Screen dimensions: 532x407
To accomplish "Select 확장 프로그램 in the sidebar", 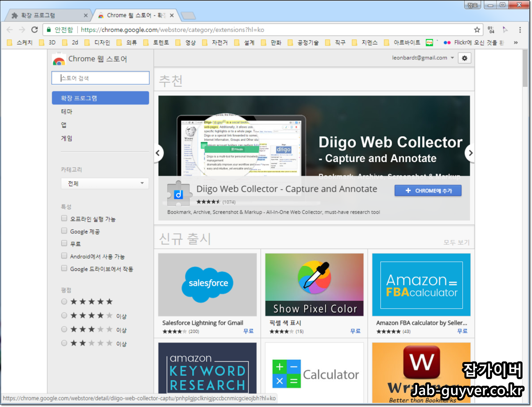I will pyautogui.click(x=100, y=98).
